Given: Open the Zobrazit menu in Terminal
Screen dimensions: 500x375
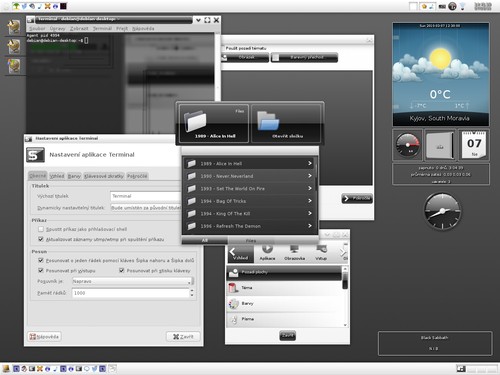Looking at the screenshot, I should (x=79, y=29).
